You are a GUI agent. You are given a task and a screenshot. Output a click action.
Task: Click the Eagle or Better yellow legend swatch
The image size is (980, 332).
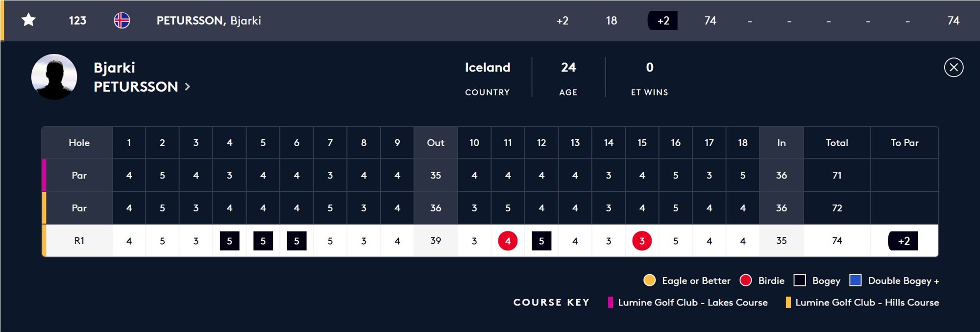(649, 281)
